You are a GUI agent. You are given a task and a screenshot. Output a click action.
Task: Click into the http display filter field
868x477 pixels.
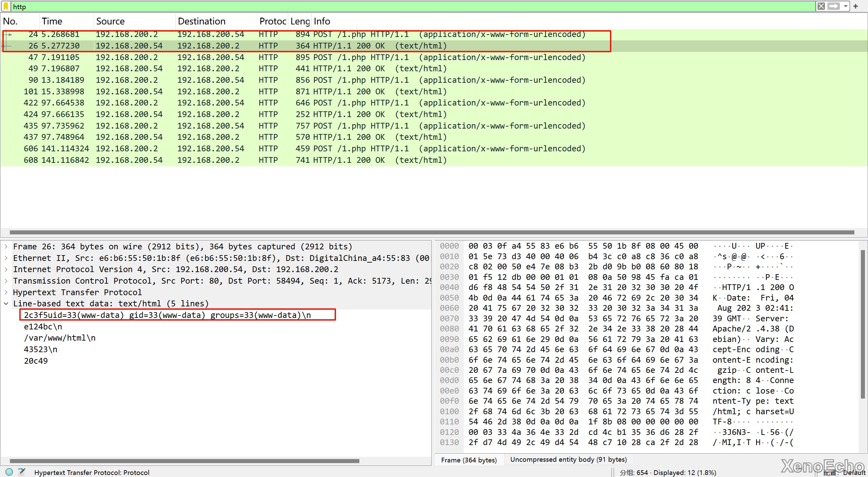(407, 6)
